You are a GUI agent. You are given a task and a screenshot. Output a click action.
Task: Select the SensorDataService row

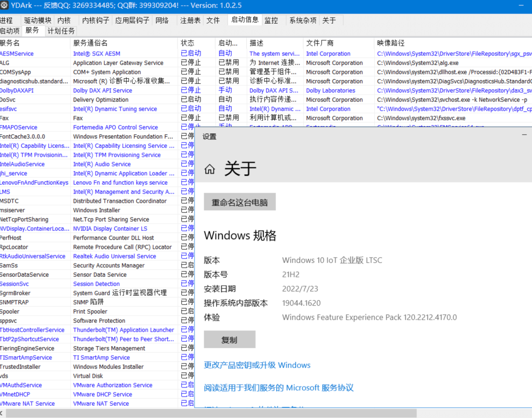tap(97, 275)
